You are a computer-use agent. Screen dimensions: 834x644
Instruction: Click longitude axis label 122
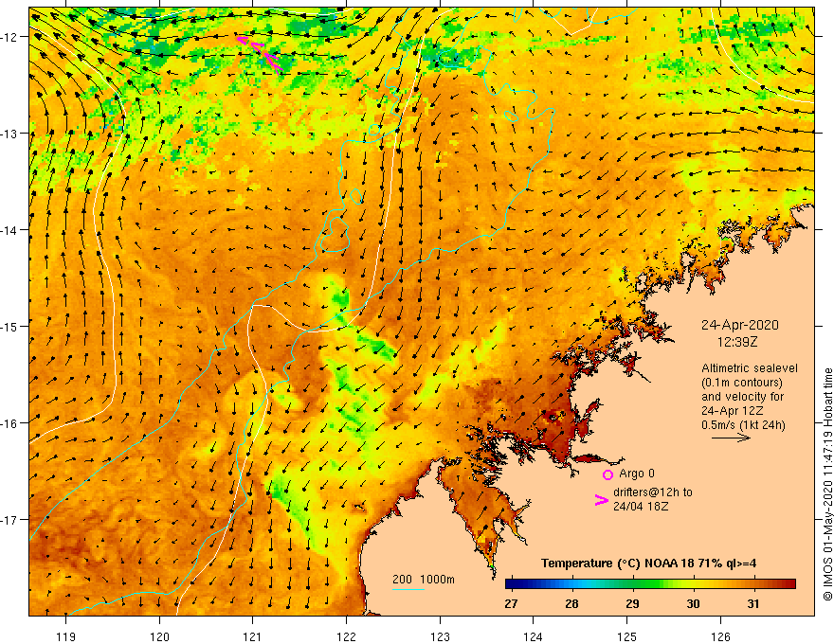pos(346,636)
